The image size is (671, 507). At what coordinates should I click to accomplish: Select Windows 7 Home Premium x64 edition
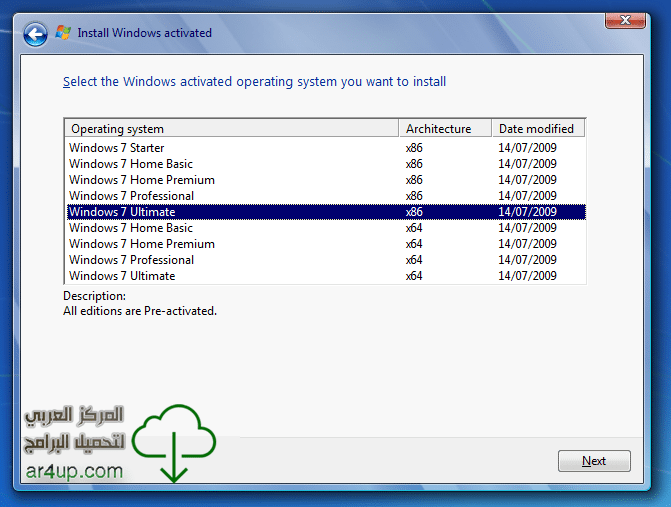pyautogui.click(x=326, y=244)
